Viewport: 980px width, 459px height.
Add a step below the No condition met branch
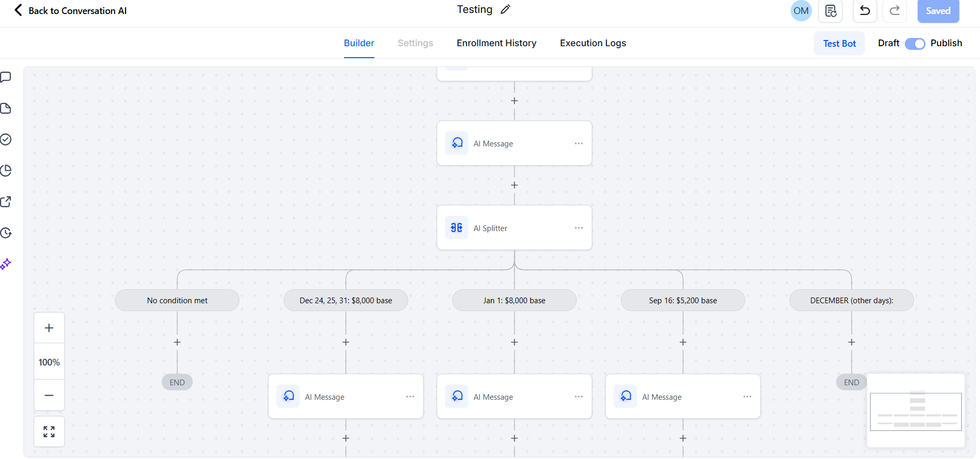pos(177,342)
